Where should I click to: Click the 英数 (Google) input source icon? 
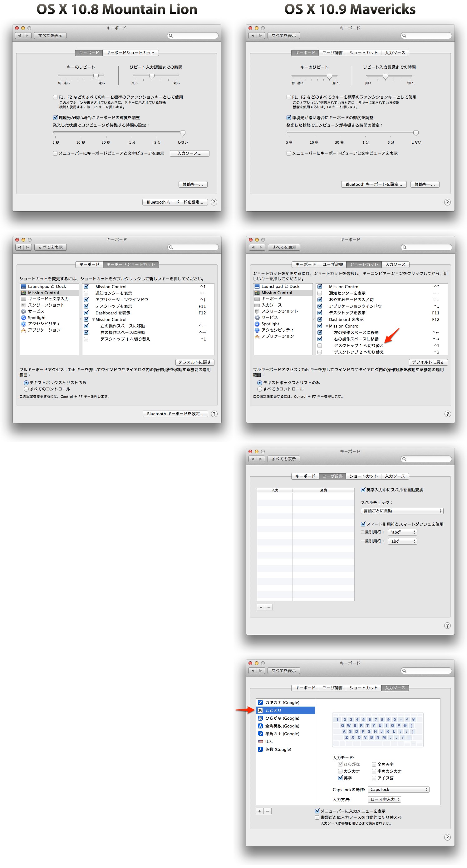[x=260, y=749]
